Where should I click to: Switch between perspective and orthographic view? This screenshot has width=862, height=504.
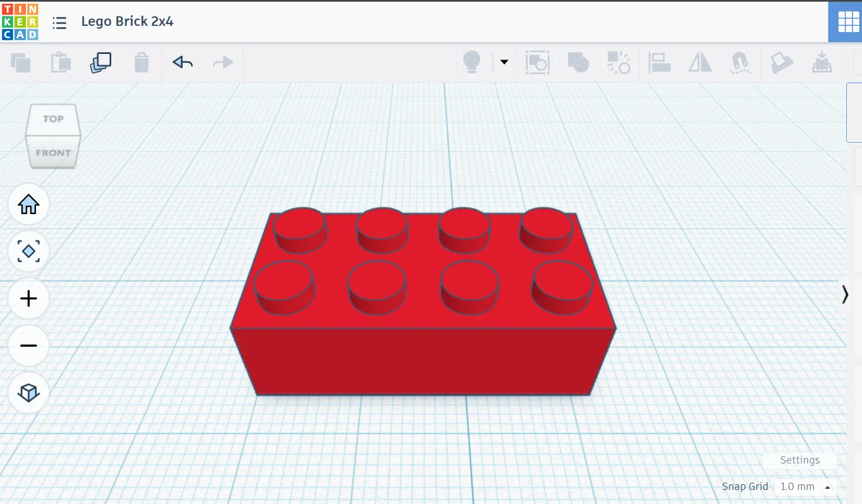(29, 393)
